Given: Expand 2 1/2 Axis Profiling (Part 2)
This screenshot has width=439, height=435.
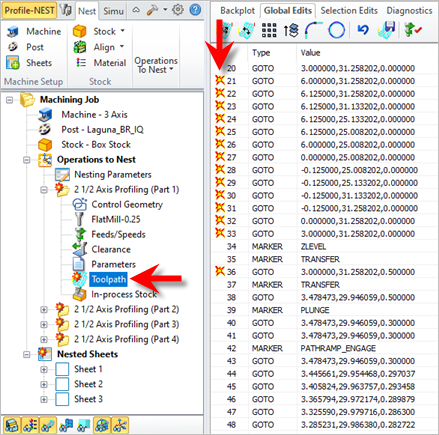Looking at the screenshot, I should click(x=44, y=310).
